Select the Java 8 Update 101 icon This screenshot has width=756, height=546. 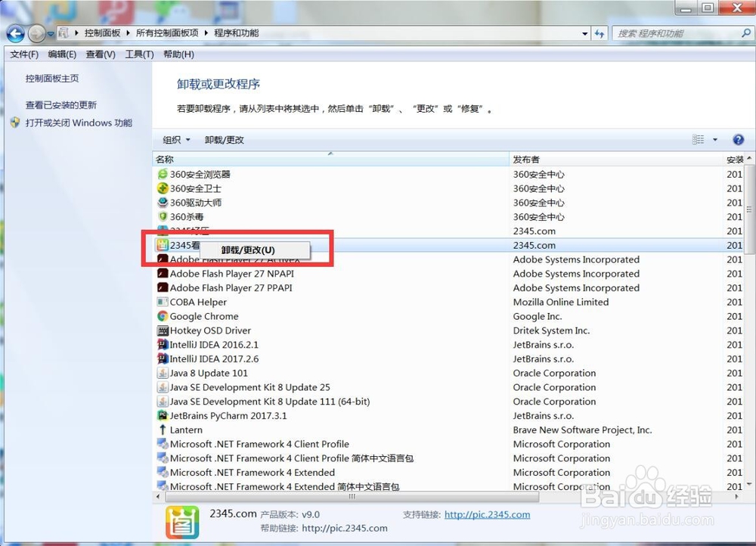coord(163,374)
